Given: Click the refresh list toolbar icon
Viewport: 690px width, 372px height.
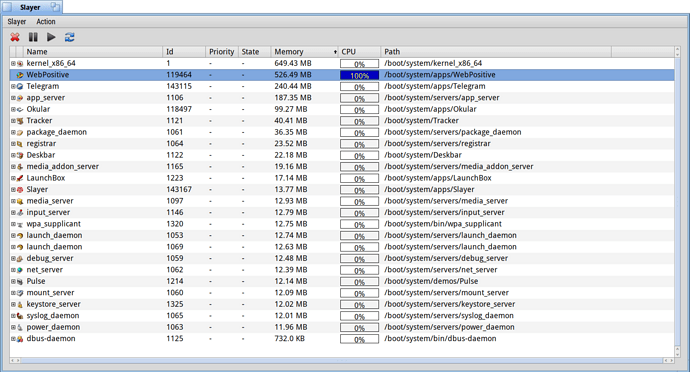Looking at the screenshot, I should tap(70, 37).
